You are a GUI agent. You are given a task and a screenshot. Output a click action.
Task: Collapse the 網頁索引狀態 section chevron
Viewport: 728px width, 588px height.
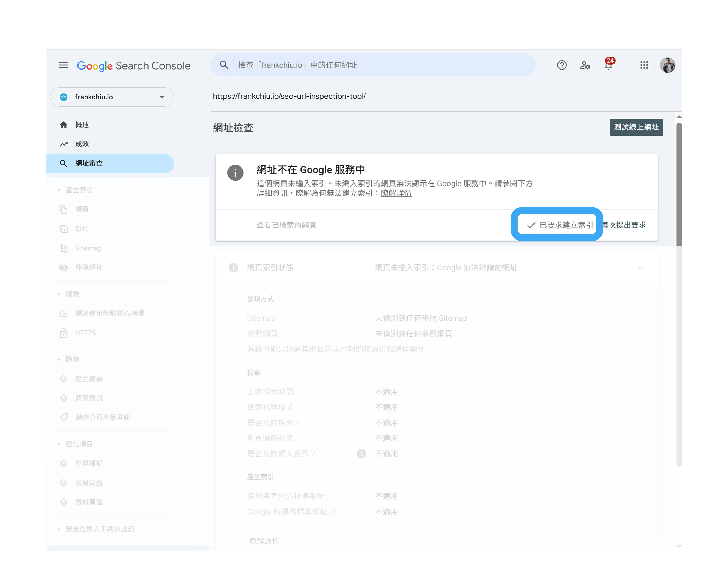click(x=640, y=268)
